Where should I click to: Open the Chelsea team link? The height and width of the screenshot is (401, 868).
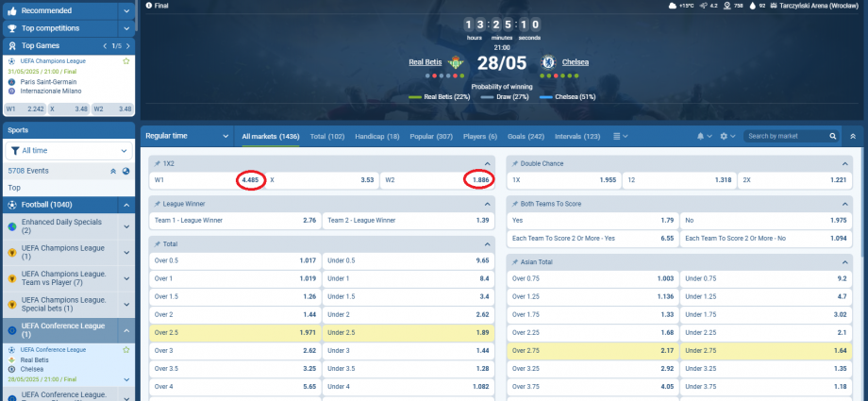pos(576,62)
